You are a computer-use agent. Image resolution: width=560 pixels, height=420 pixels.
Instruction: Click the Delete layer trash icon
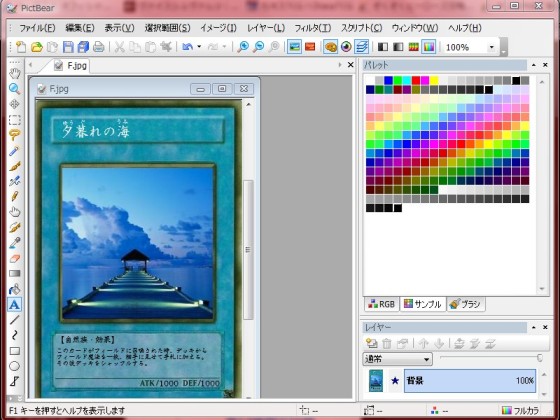(387, 344)
